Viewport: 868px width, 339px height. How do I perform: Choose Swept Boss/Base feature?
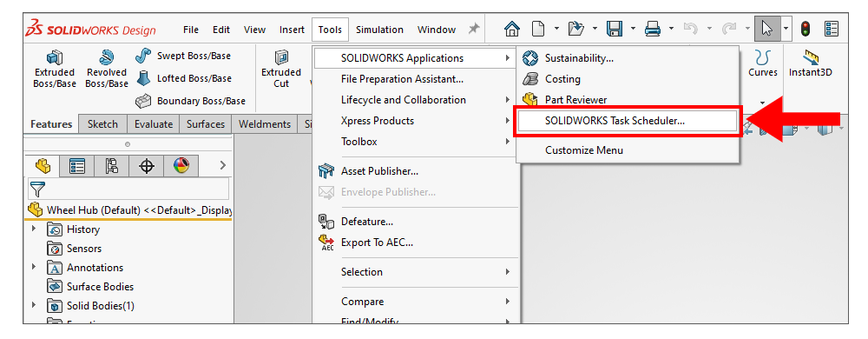pyautogui.click(x=183, y=56)
